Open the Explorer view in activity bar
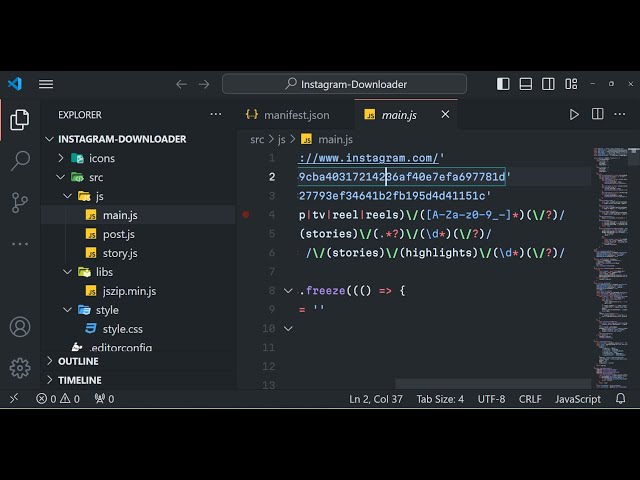Viewport: 640px width, 480px height. (19, 120)
